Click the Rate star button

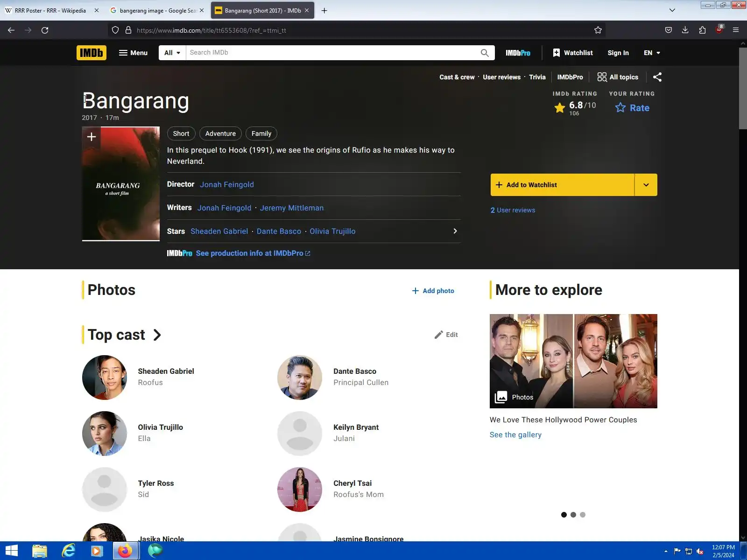pos(632,108)
